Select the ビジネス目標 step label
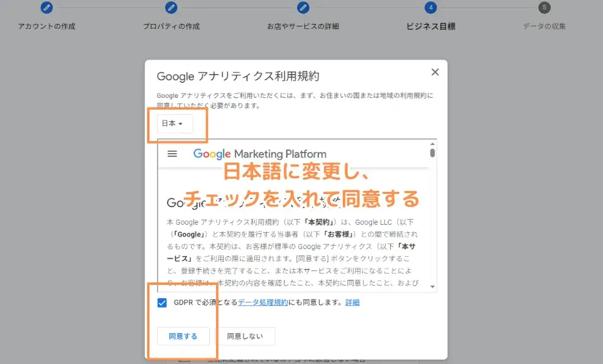603x364 pixels. (x=431, y=26)
